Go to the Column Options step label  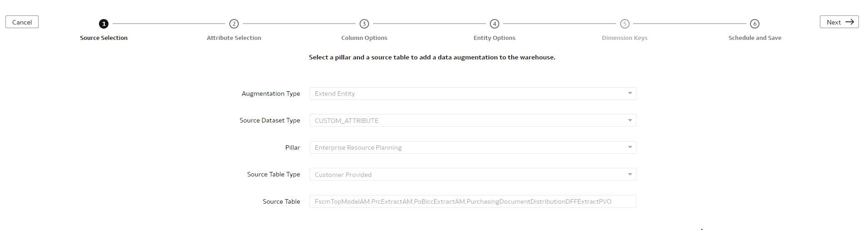point(364,38)
